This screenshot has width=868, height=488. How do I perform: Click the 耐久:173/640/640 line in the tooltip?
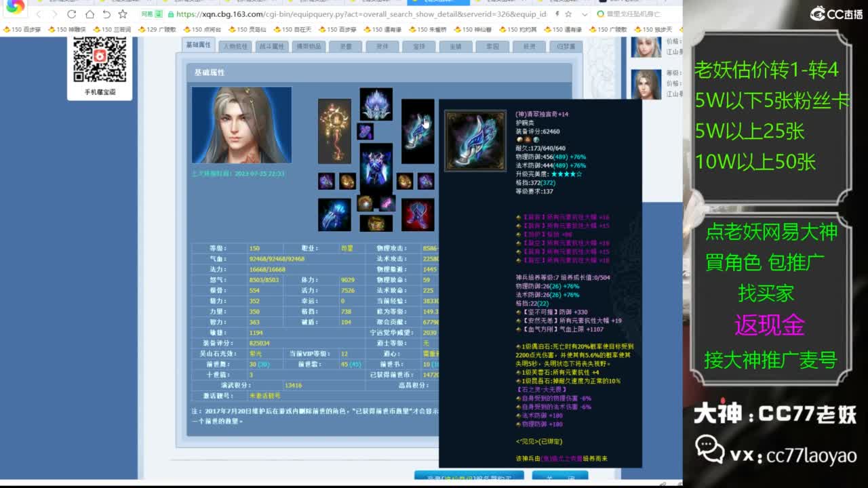(x=540, y=148)
